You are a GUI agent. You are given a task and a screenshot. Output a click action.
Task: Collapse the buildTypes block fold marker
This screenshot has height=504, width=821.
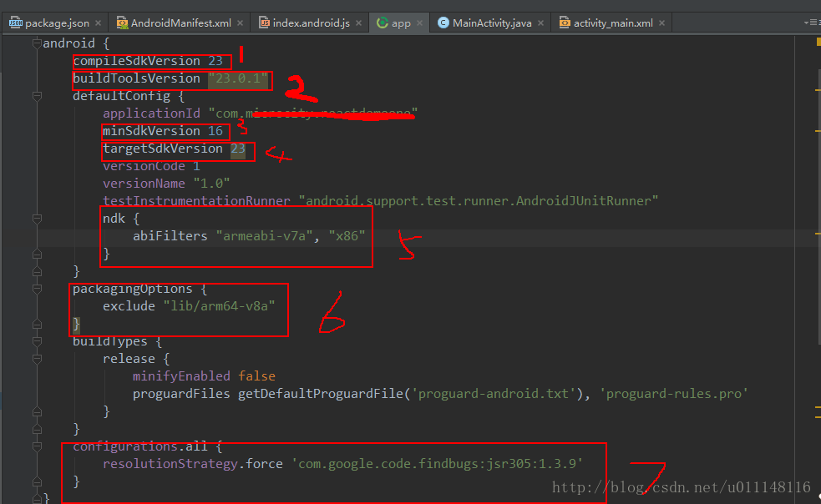(37, 341)
